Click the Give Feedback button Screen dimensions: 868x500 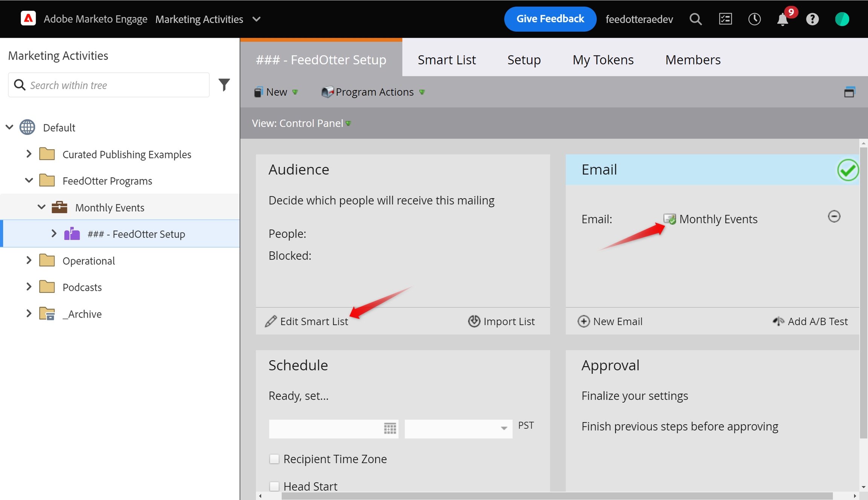550,19
